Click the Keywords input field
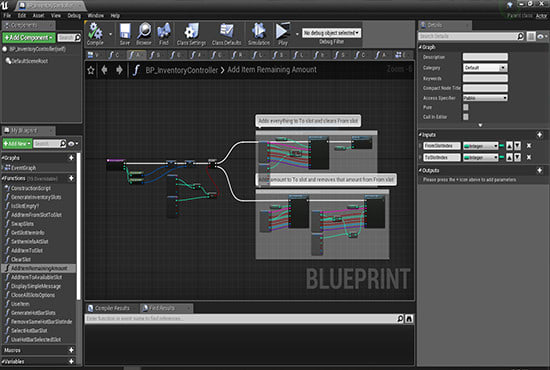This screenshot has width=550, height=370. point(485,78)
